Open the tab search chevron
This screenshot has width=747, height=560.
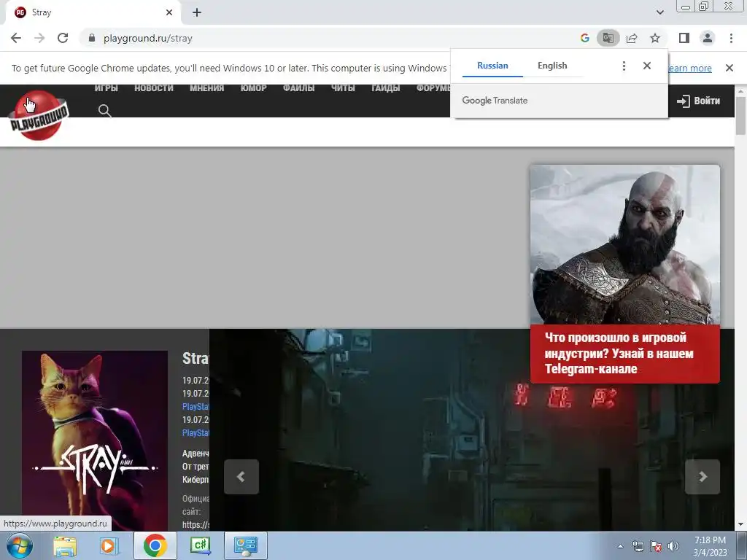coord(659,12)
